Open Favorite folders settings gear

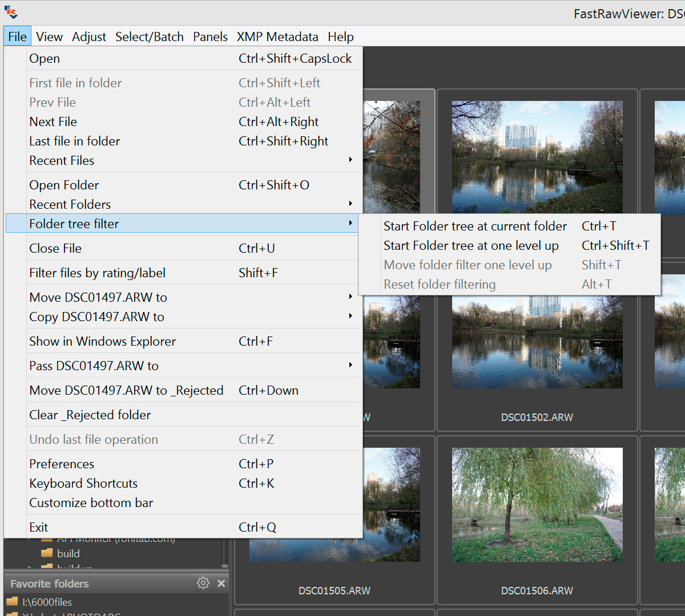coord(203,583)
